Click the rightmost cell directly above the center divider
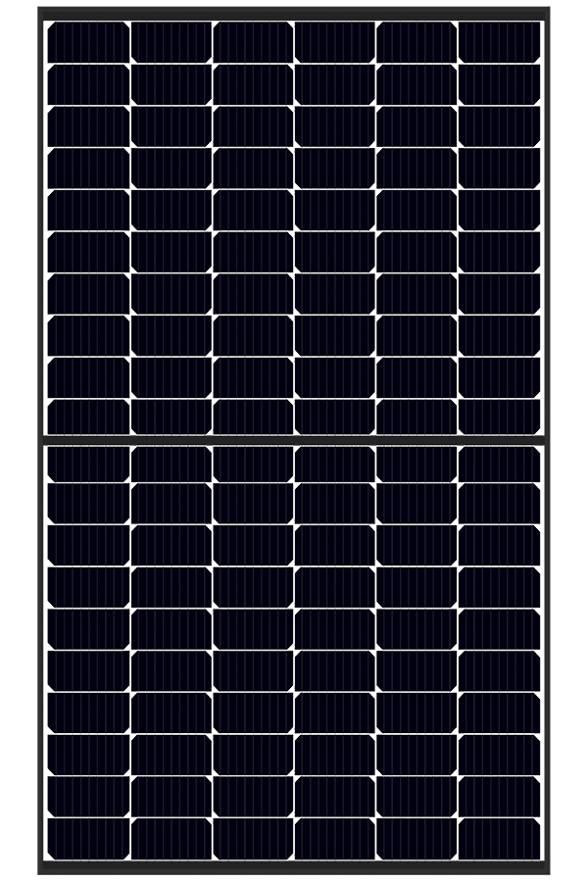The image size is (588, 882). 500,416
